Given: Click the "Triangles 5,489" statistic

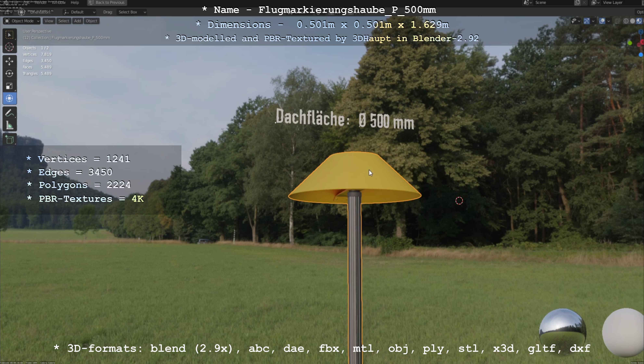Looking at the screenshot, I should tap(37, 73).
